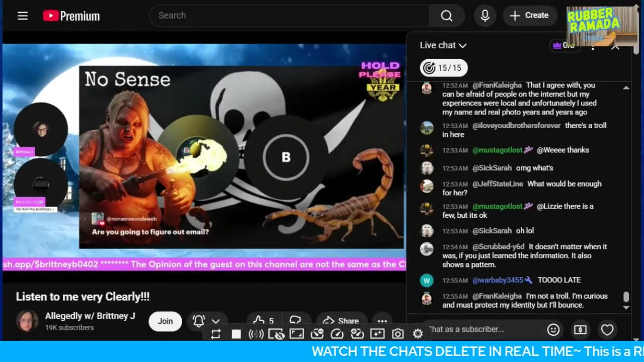Screen dimensions: 644x362
Task: Open the gear settings in floating toolbar
Action: [418, 334]
